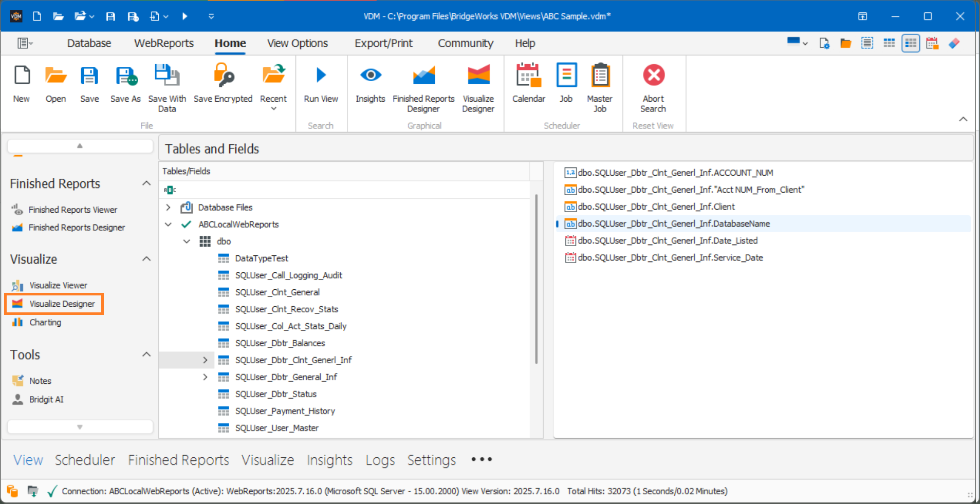Open the Notes tool under Tools
Screen dimensions: 980x504
pos(41,380)
